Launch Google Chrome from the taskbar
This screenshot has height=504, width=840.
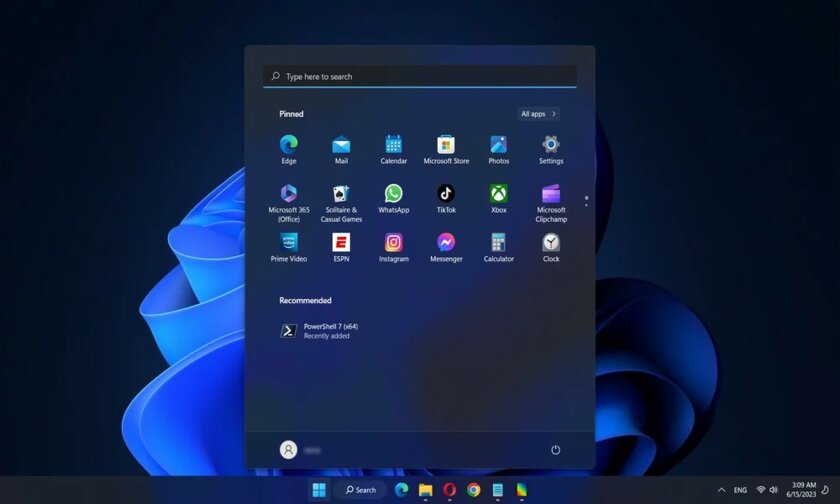pyautogui.click(x=474, y=490)
